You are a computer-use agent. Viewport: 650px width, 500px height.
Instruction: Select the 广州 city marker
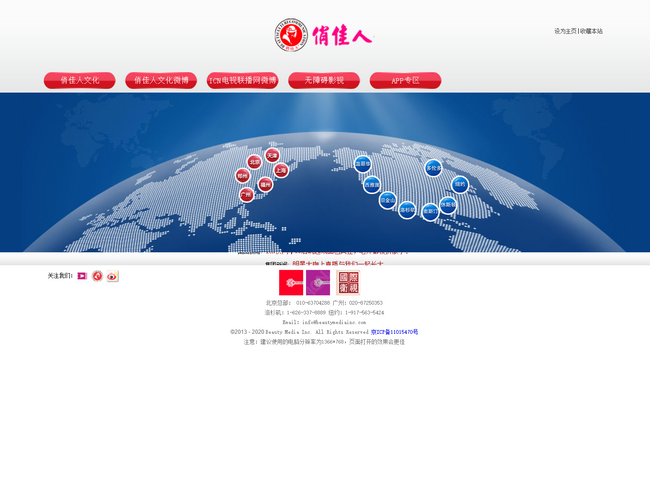pos(246,195)
